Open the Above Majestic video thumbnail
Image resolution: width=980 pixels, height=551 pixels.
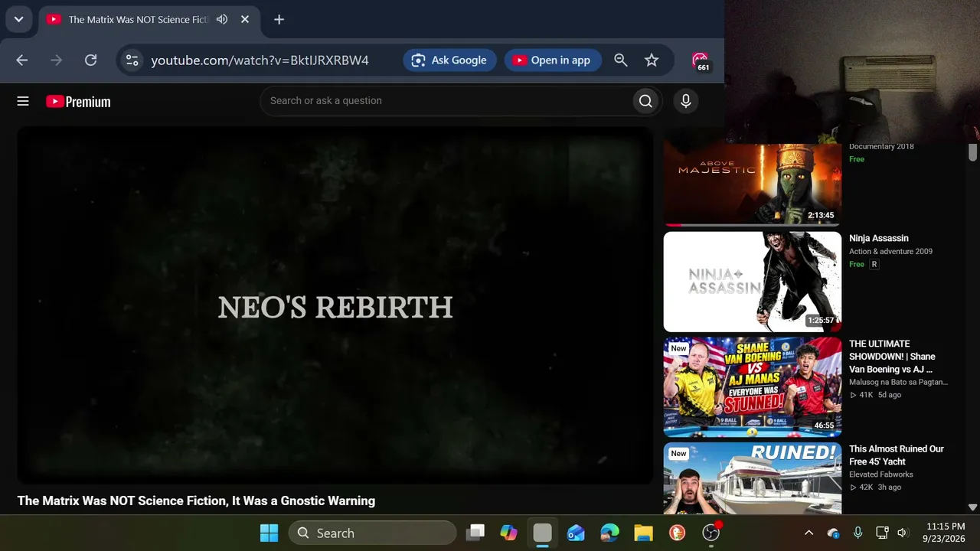(753, 184)
